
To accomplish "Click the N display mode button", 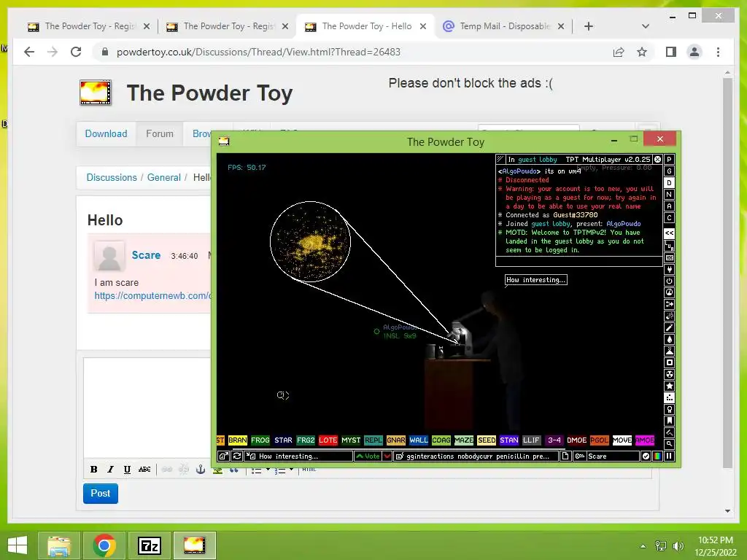I will click(x=669, y=194).
